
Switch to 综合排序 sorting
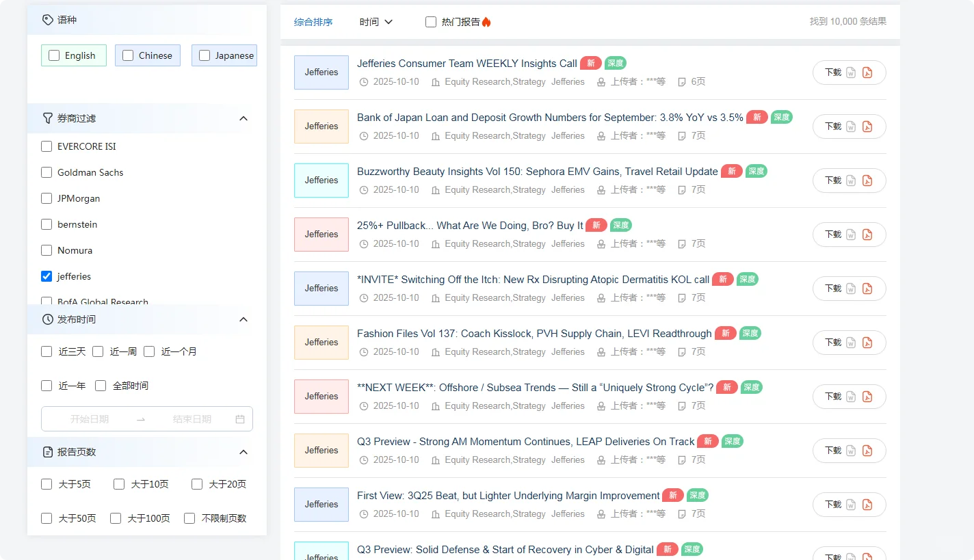point(313,22)
